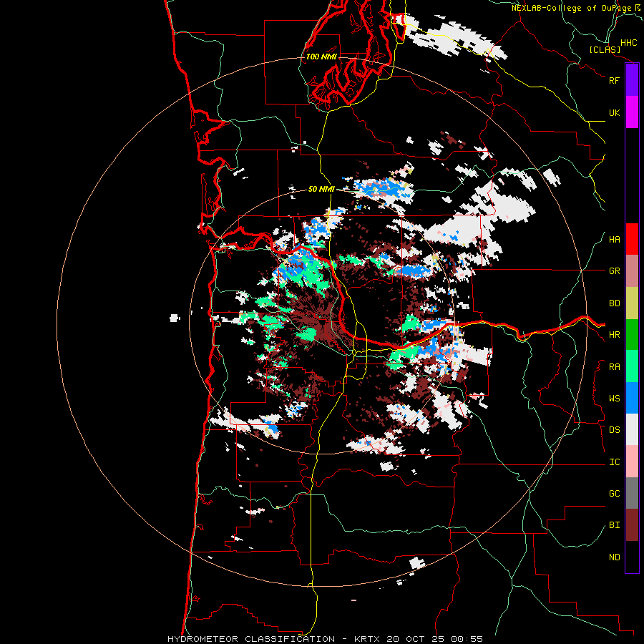Click the 00:55 timestamp
This screenshot has width=644, height=644.
(467, 639)
